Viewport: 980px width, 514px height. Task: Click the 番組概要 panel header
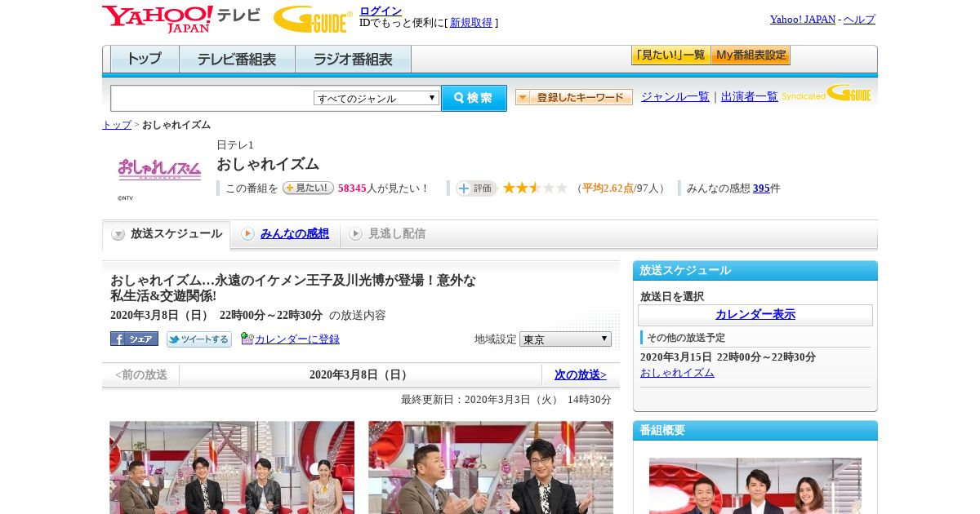coord(755,430)
